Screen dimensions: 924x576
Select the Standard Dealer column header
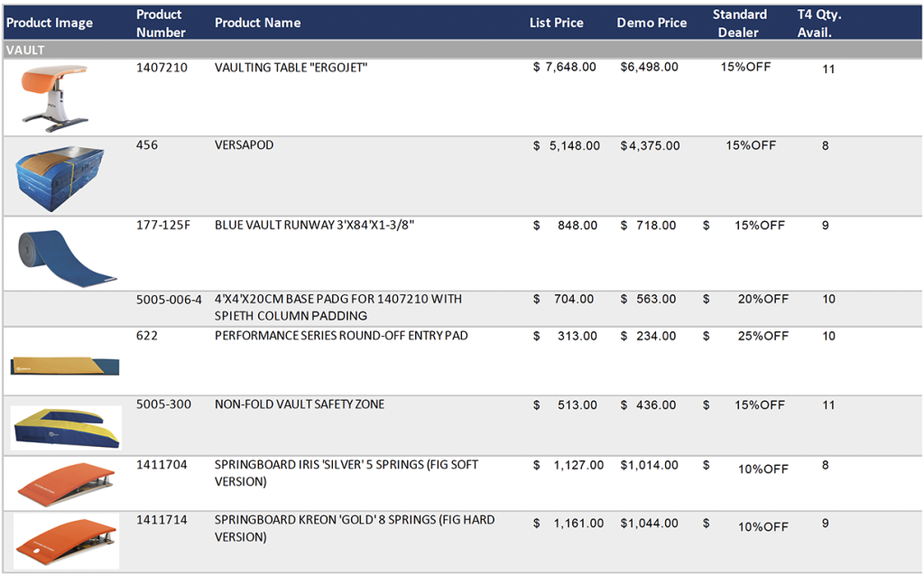[x=739, y=23]
